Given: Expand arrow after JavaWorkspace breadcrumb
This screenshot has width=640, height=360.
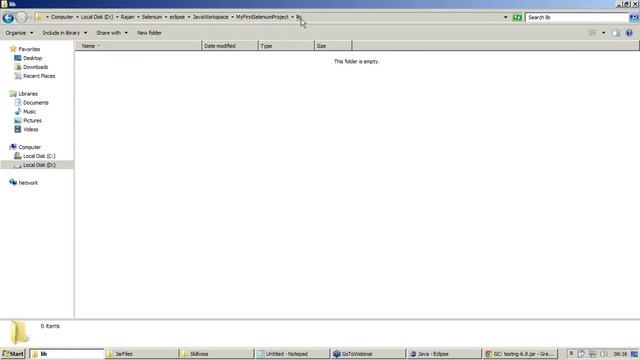Looking at the screenshot, I should tap(232, 17).
